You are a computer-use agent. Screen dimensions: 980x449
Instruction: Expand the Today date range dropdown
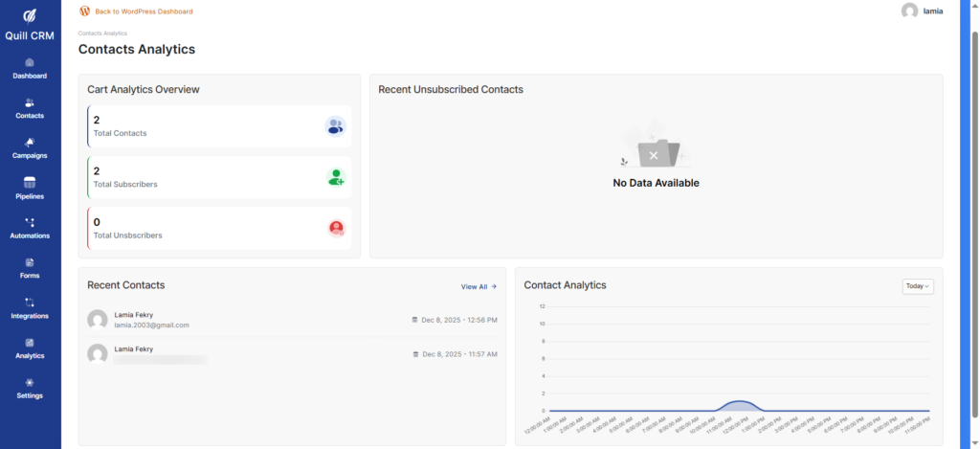tap(917, 286)
